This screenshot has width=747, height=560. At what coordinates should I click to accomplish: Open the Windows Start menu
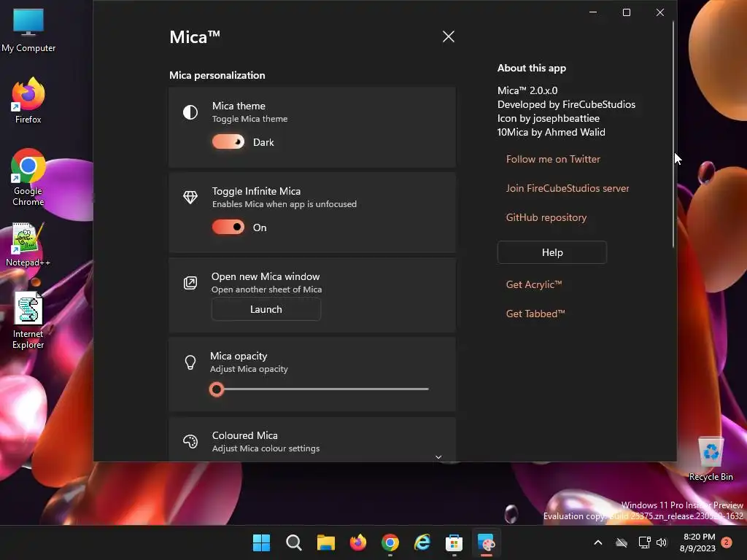click(261, 542)
